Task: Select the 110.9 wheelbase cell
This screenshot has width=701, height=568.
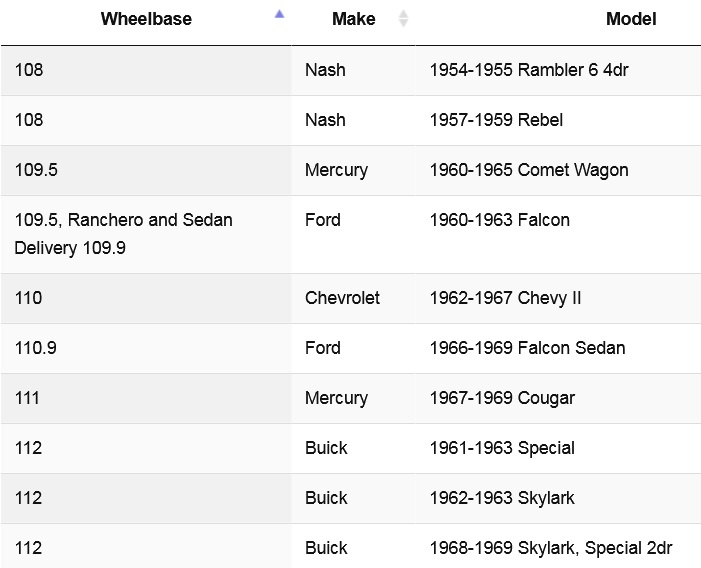Action: click(146, 348)
